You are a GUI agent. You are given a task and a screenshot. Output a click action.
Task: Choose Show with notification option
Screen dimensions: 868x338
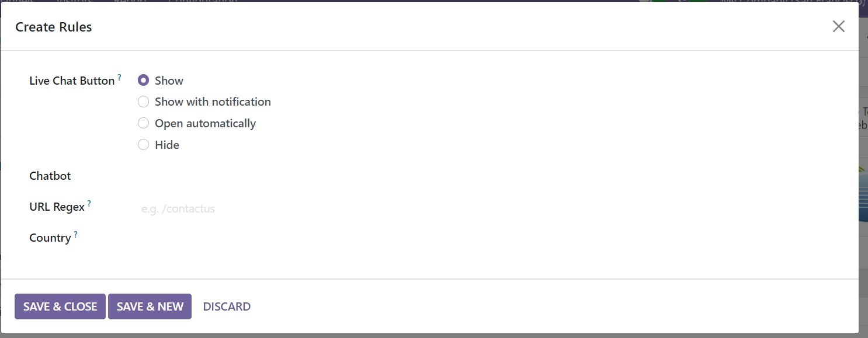[143, 102]
